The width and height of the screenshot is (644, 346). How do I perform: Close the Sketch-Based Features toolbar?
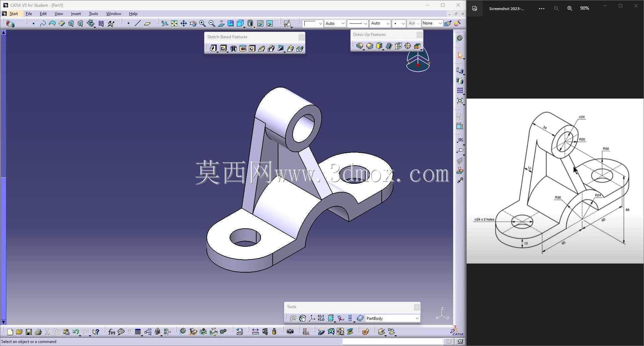tap(301, 37)
